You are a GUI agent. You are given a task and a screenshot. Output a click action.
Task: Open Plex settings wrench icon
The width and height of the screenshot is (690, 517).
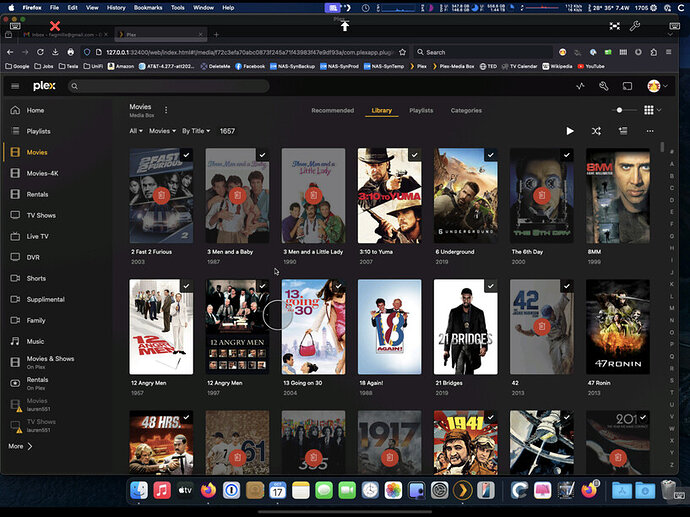(x=604, y=86)
